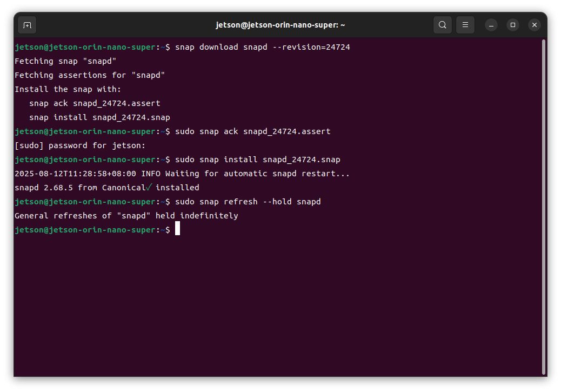
Task: Close the terminal window
Action: 534,25
